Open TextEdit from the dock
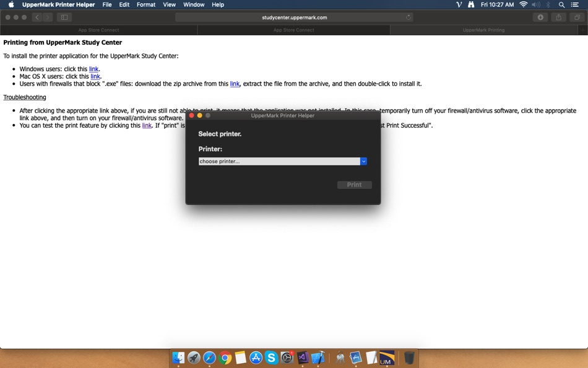588x368 pixels. [371, 357]
